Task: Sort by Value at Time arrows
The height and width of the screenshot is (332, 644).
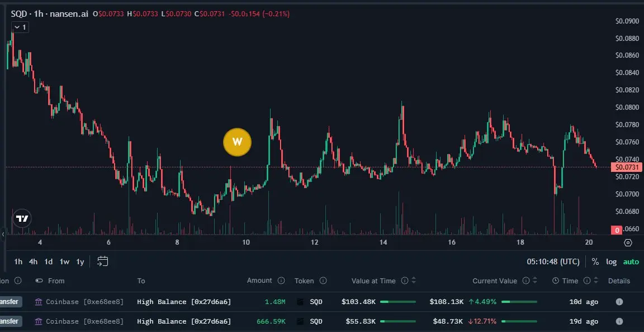Action: pyautogui.click(x=414, y=280)
